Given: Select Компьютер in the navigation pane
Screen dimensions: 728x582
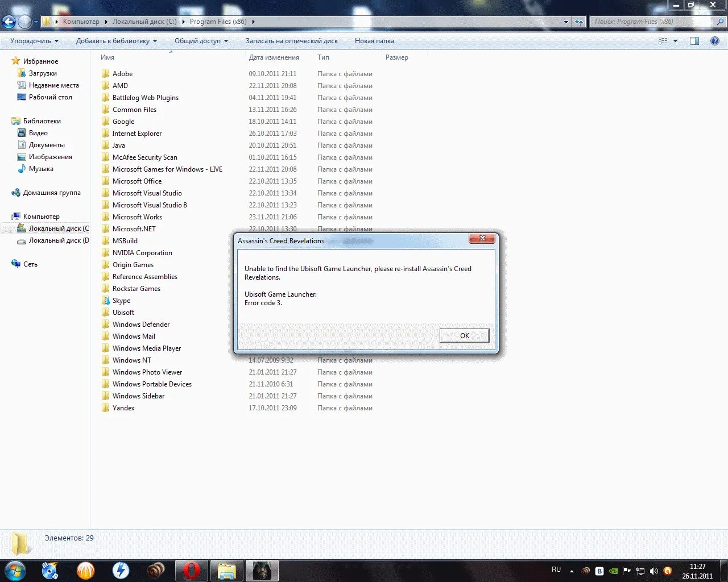Looking at the screenshot, I should click(x=41, y=217).
